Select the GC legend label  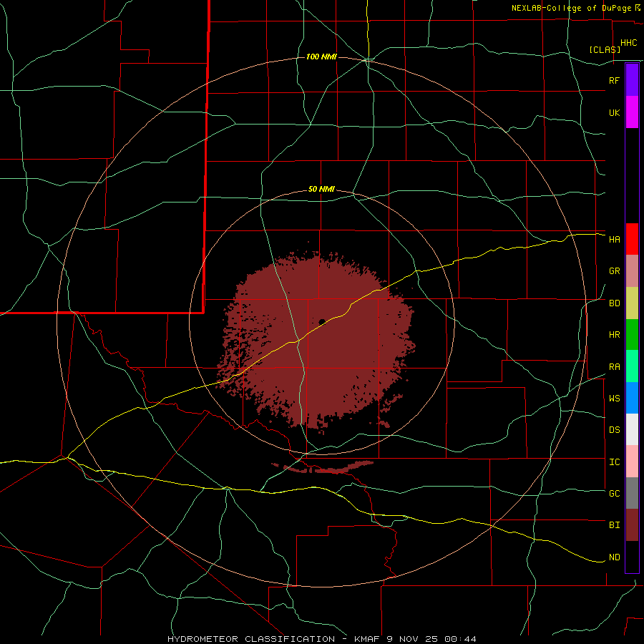(615, 494)
